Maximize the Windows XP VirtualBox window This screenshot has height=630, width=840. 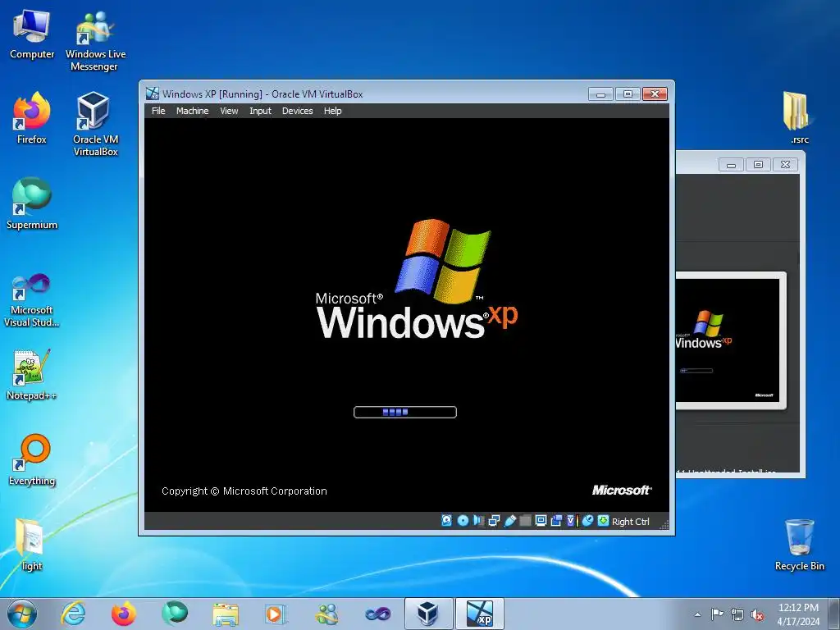628,94
